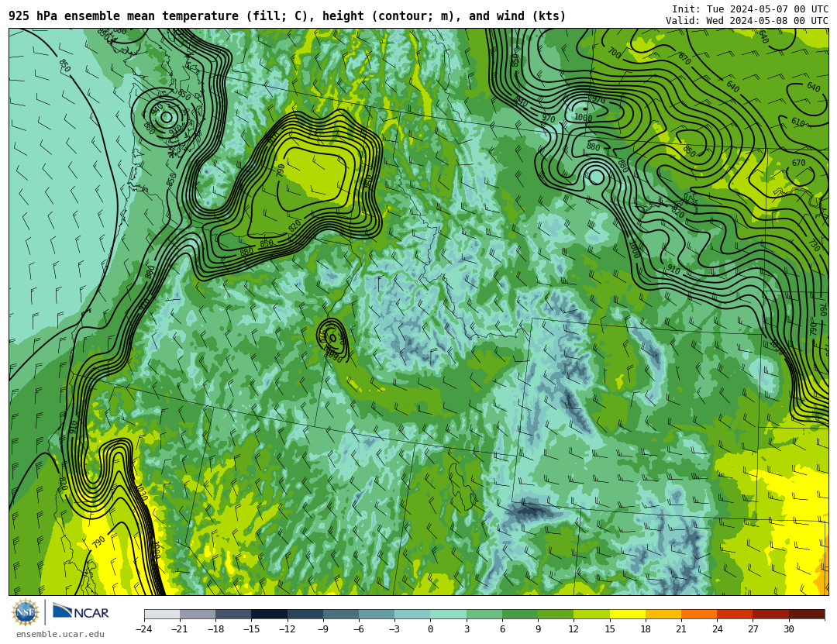Screen dimensions: 837x644
Task: Click the 9 colorbar tick label
Action: 538,629
